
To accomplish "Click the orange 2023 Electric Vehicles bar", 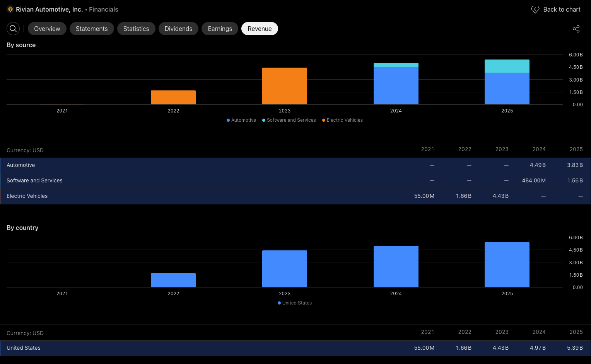I will (x=284, y=86).
